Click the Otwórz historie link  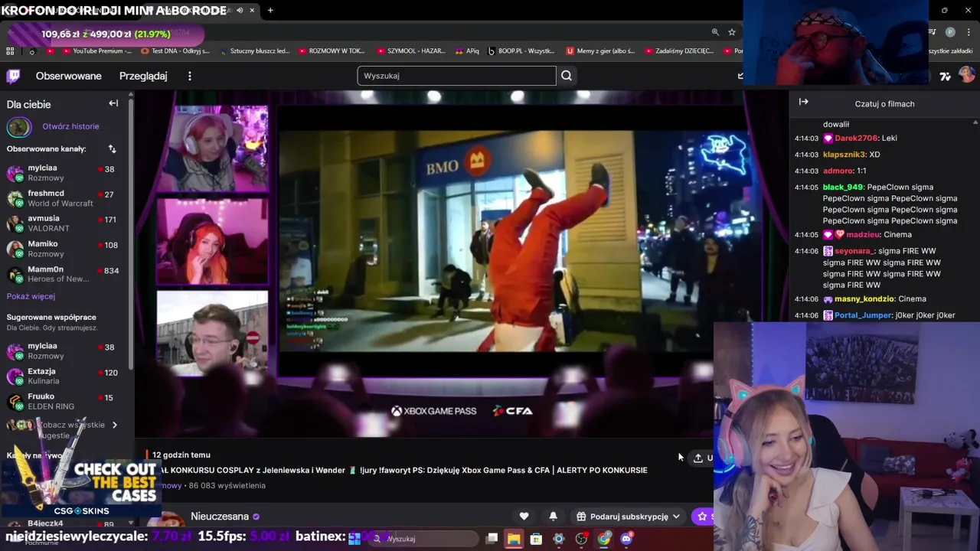70,126
